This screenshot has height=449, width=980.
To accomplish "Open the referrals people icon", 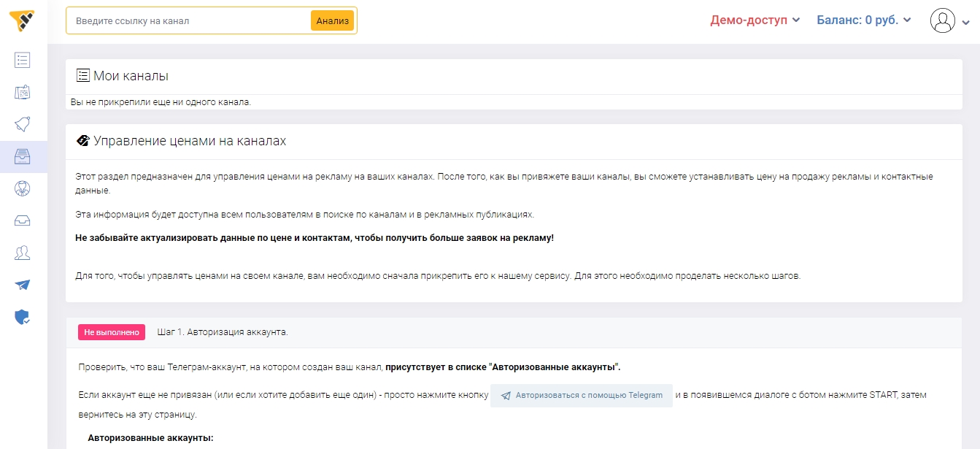I will click(22, 253).
